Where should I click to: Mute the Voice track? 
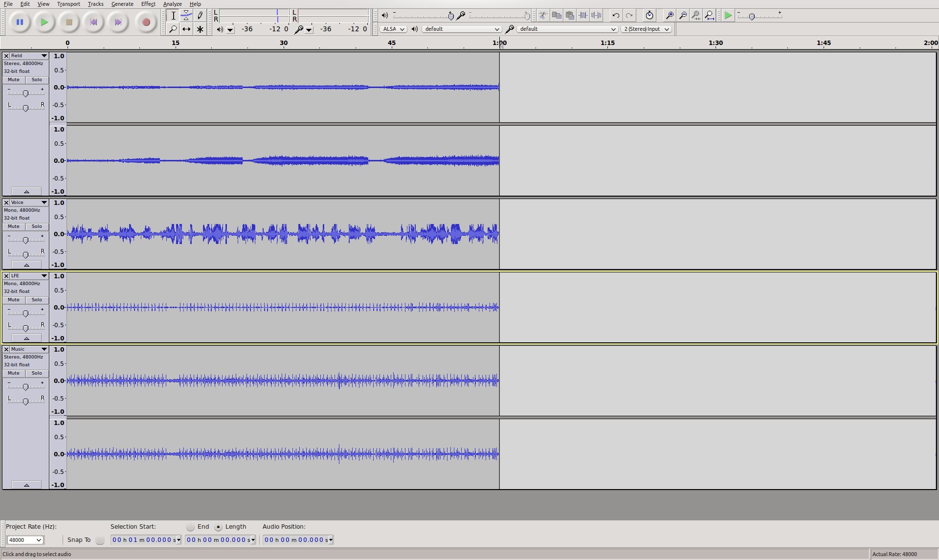[x=14, y=226]
